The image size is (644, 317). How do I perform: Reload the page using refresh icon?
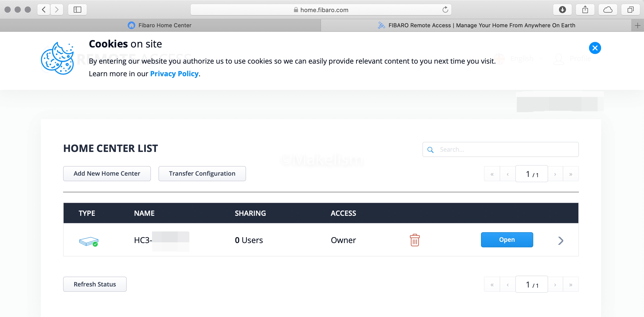[445, 10]
